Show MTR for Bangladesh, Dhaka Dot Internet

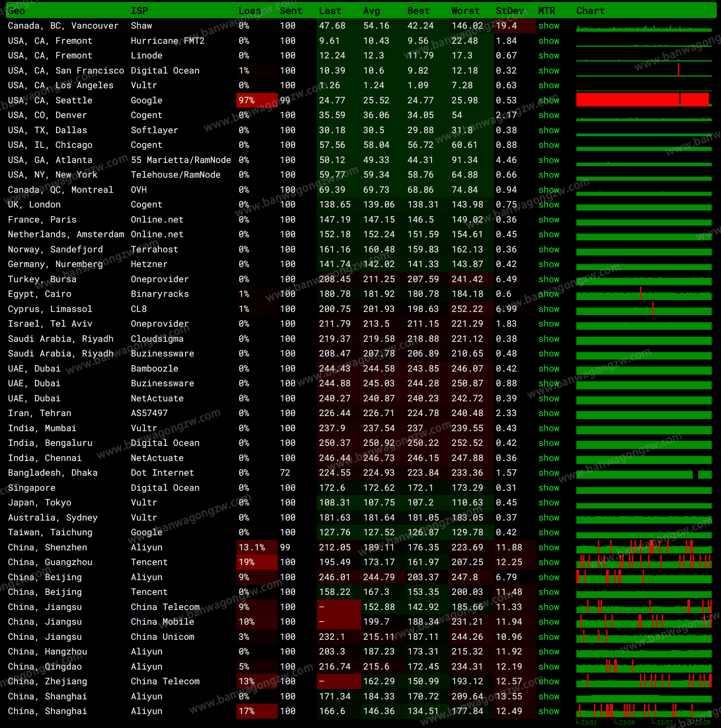click(x=549, y=473)
